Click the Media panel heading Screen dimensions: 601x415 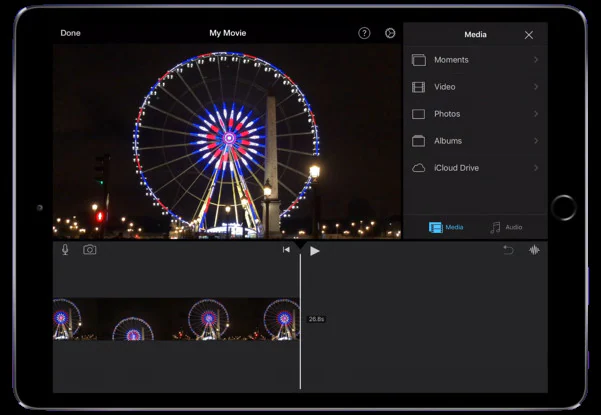[475, 34]
